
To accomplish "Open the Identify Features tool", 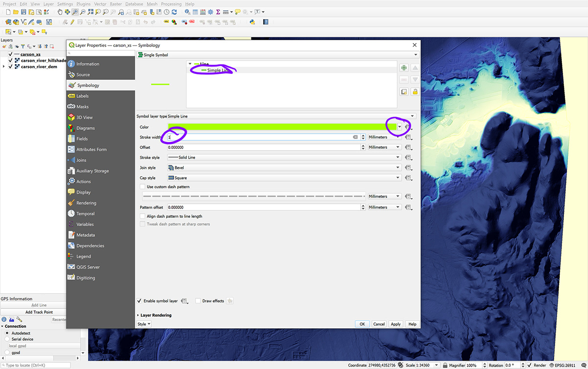I will coord(188,12).
